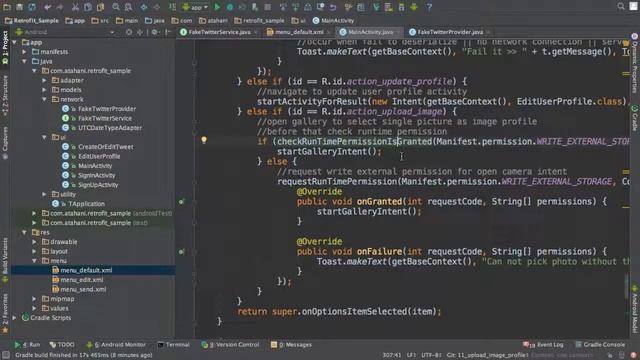
Task: Switch to menu_default.xml editor tab
Action: (x=299, y=32)
